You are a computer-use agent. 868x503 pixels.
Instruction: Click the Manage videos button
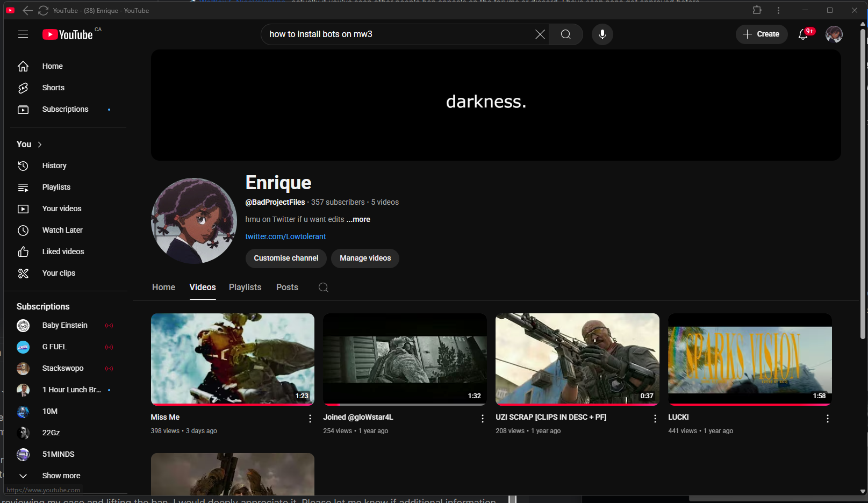point(365,258)
